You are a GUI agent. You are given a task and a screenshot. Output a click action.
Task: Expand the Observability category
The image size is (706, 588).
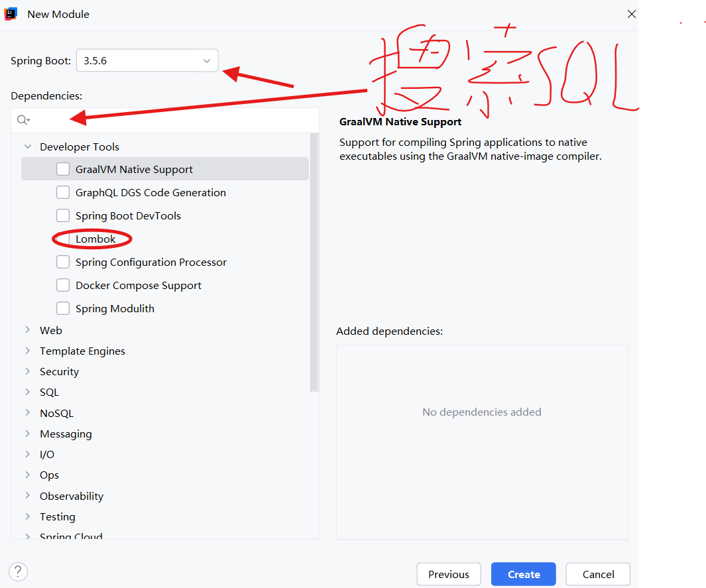pyautogui.click(x=28, y=496)
